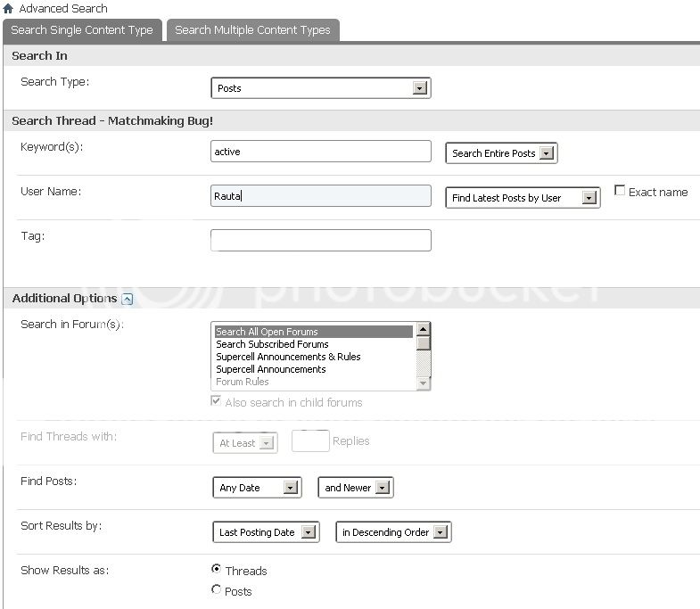Click the home icon beside Advanced Search
Viewport: 700px width, 609px height.
point(8,8)
